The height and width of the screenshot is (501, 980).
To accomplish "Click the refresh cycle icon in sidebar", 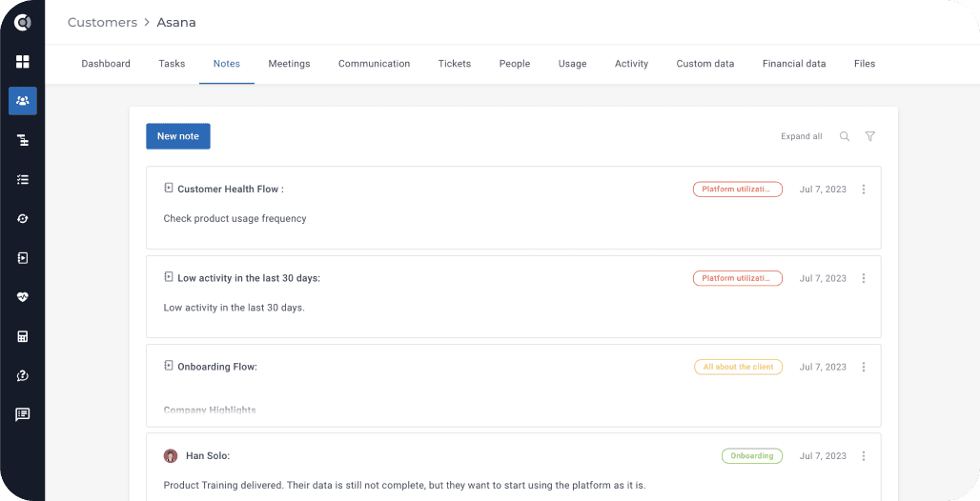I will [x=23, y=219].
